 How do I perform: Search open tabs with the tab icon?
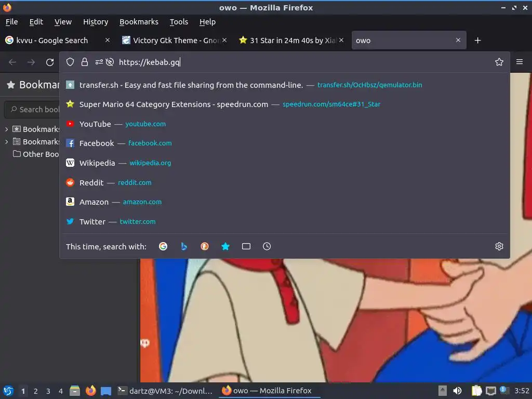(246, 246)
